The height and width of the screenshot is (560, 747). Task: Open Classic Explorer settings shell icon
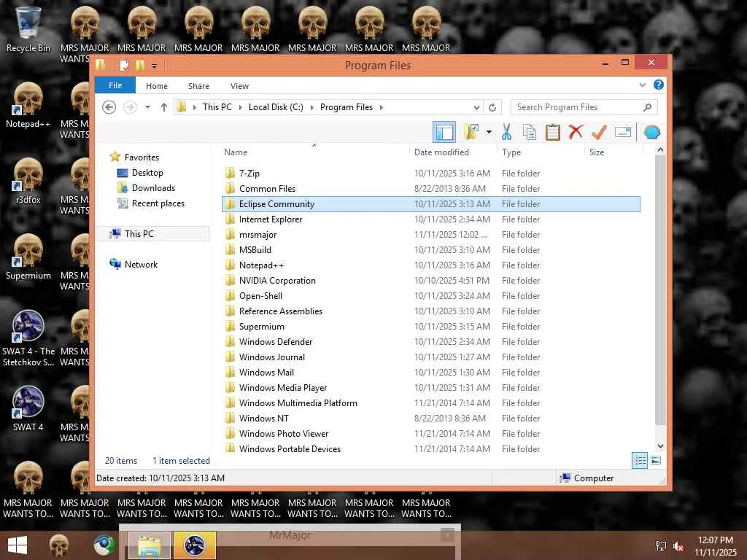651,132
